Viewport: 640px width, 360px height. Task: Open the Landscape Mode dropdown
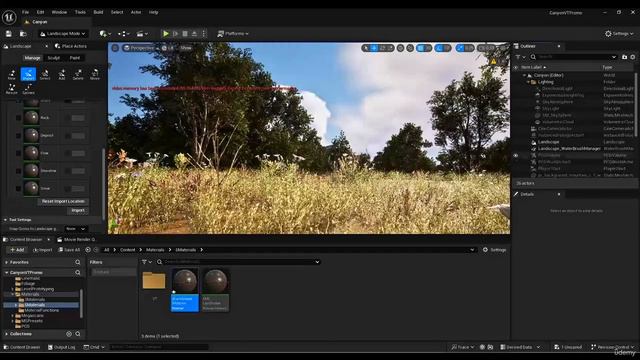pyautogui.click(x=62, y=33)
